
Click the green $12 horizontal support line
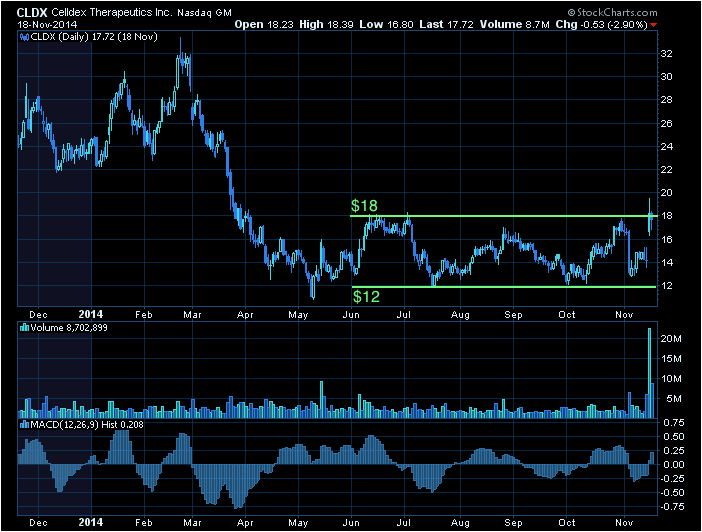504,287
